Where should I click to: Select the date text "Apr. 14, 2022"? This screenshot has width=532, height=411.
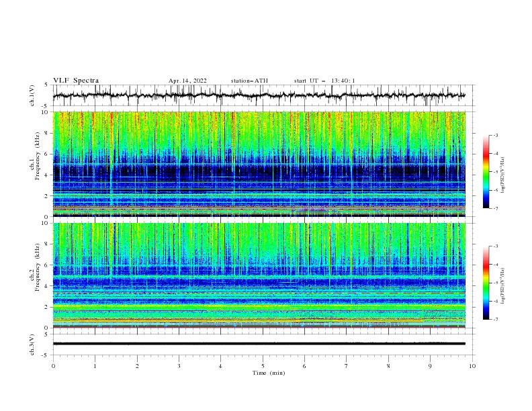187,81
